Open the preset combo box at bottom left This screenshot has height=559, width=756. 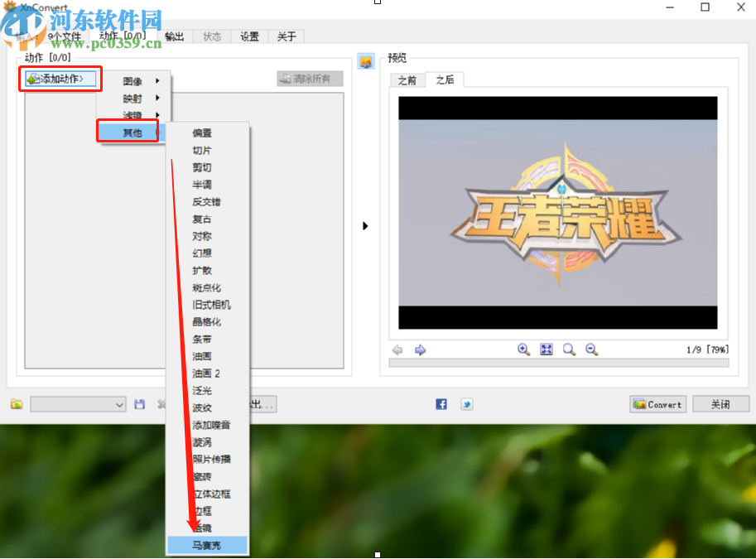[77, 403]
